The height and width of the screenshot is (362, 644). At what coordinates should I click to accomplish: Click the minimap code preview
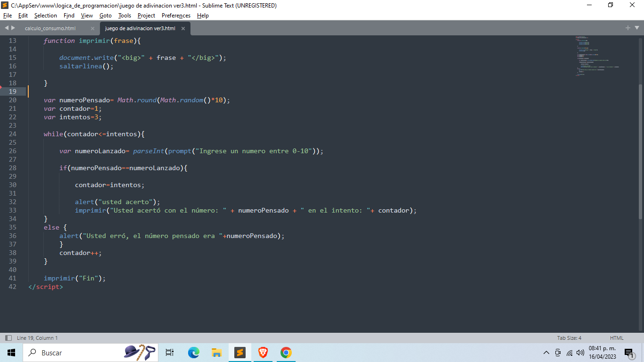[596, 56]
